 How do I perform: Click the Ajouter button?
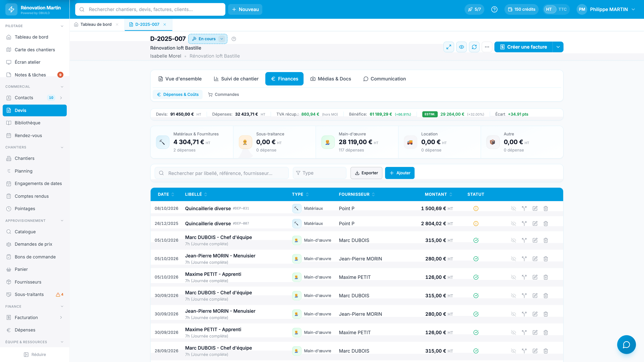click(399, 173)
